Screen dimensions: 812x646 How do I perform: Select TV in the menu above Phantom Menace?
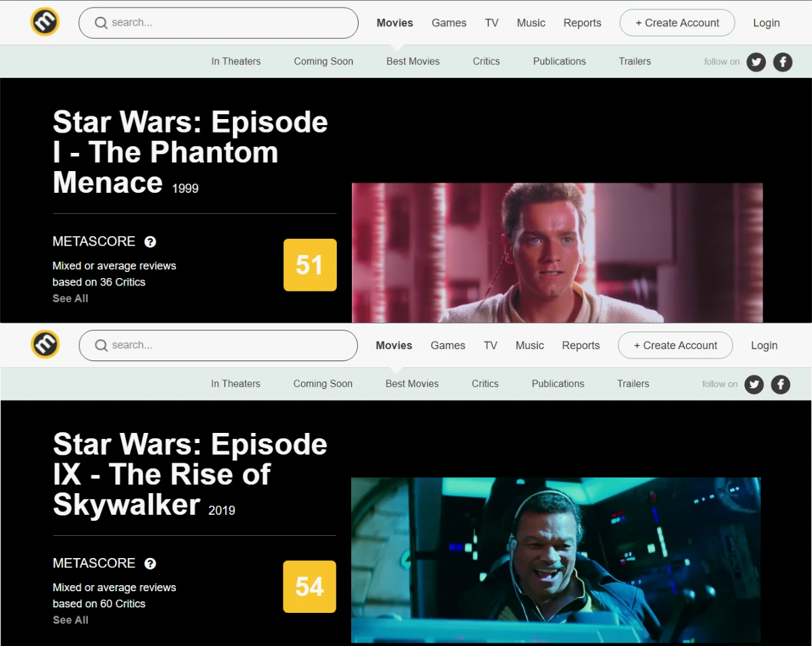(492, 23)
